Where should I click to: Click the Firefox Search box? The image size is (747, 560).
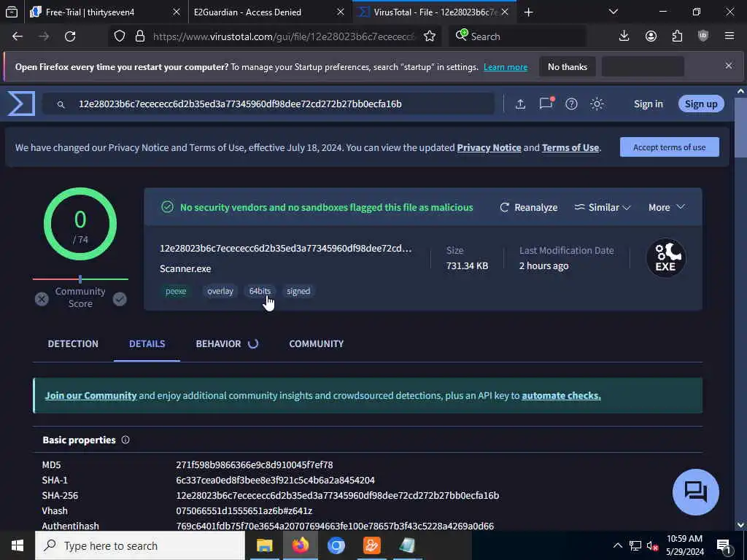[x=518, y=36]
